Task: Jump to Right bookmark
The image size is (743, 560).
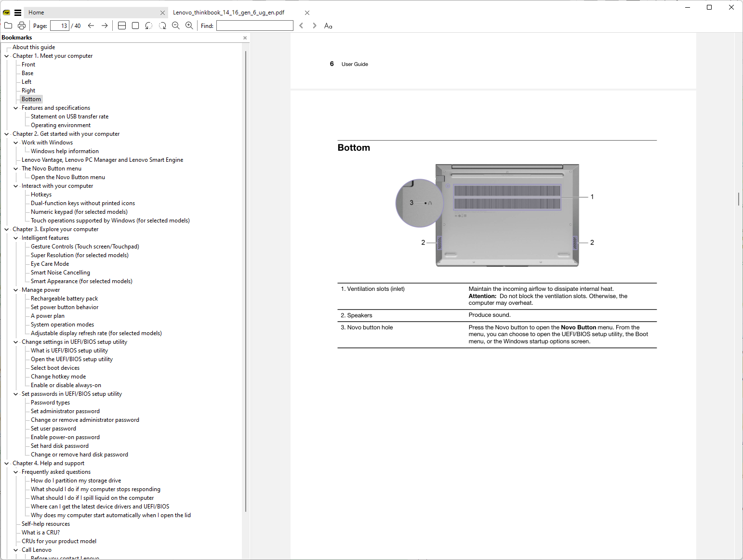Action: point(28,91)
